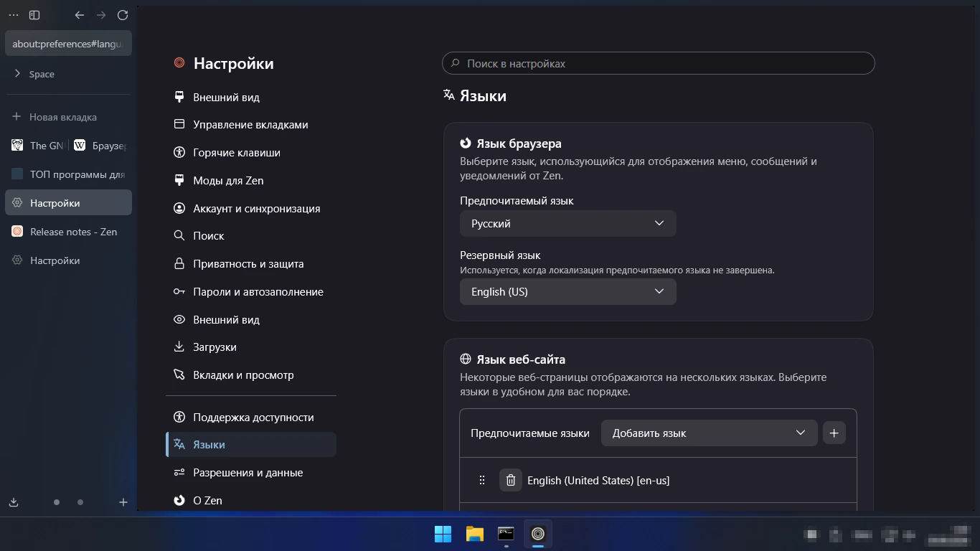Open Разрешения и данные category
The image size is (980, 551).
251,473
